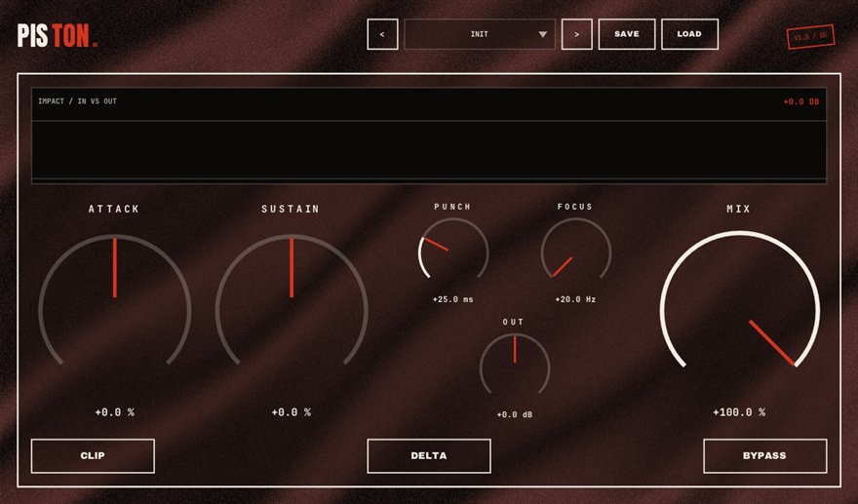The image size is (858, 504).
Task: Load a preset
Action: click(x=689, y=34)
